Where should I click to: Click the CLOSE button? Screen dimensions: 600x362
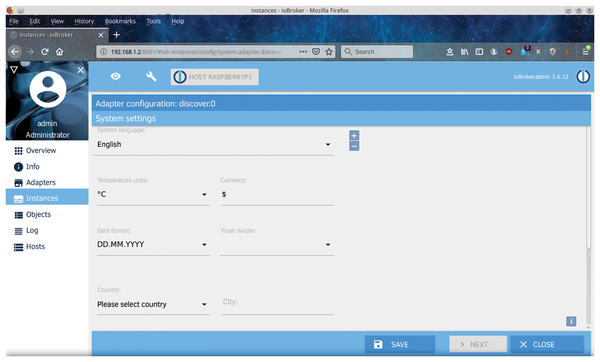click(x=547, y=344)
